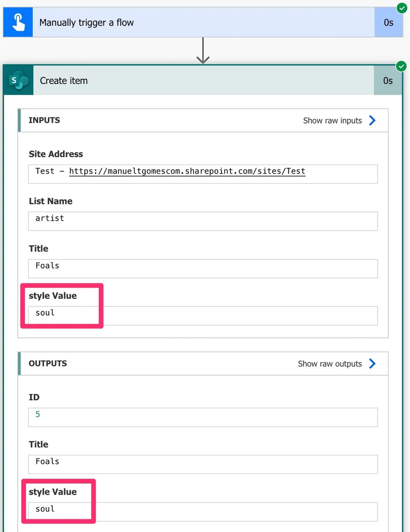The image size is (410, 532).
Task: Click the chevron beside Show raw inputs
Action: (372, 120)
